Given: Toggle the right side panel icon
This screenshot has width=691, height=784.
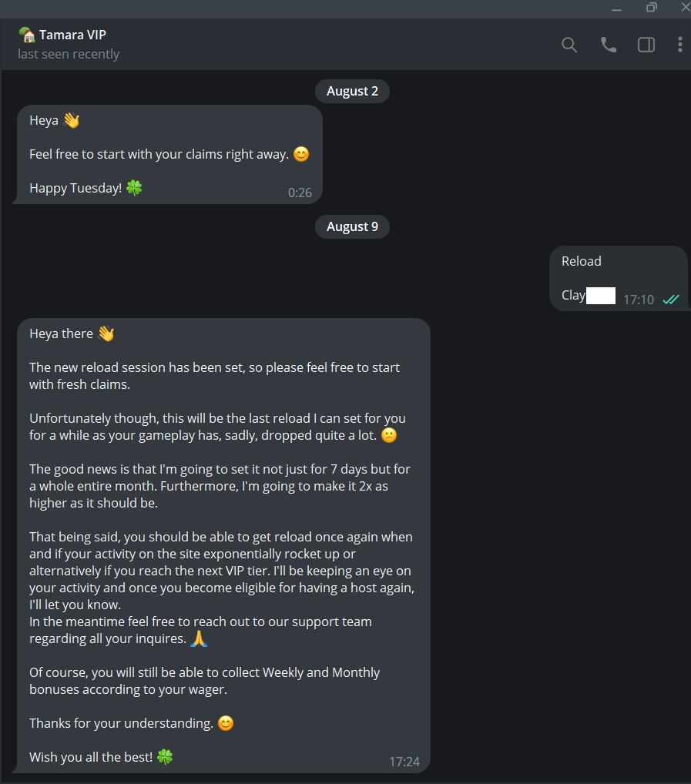Looking at the screenshot, I should click(x=646, y=45).
